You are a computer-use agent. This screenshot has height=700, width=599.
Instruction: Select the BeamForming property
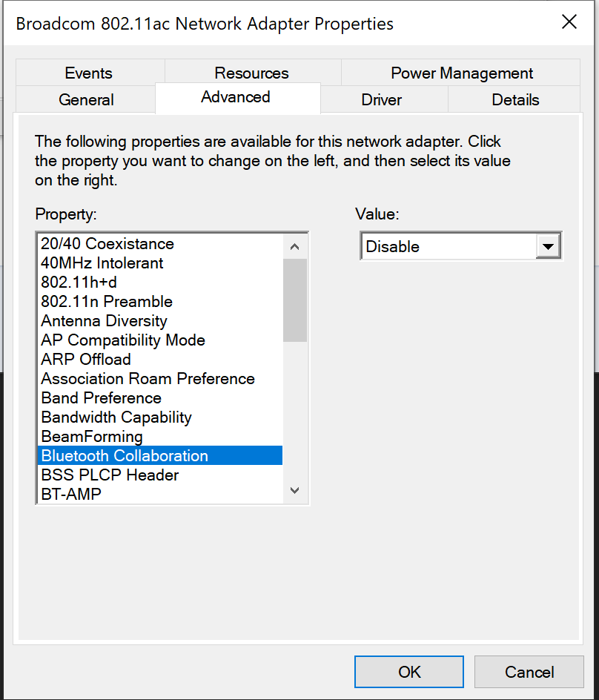(x=92, y=437)
